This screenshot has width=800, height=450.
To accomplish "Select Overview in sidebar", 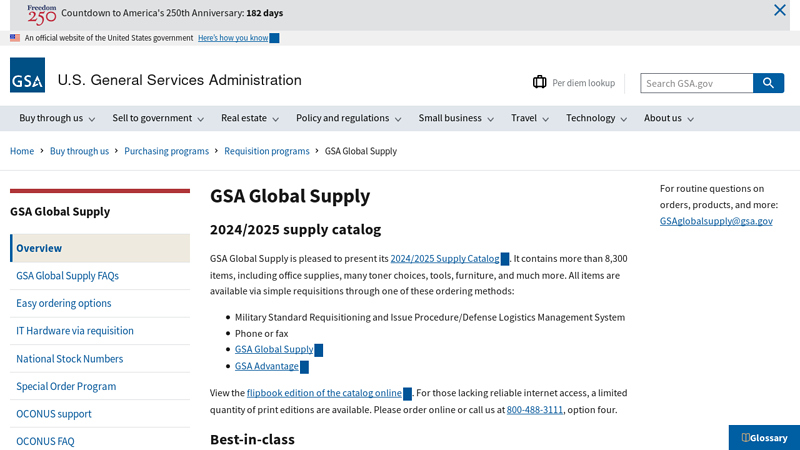I will tap(100, 248).
